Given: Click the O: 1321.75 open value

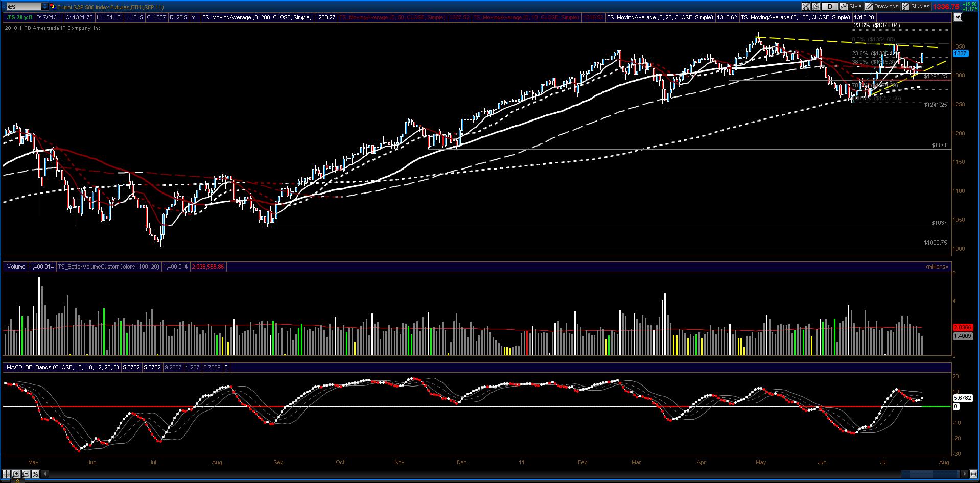Looking at the screenshot, I should click(79, 17).
